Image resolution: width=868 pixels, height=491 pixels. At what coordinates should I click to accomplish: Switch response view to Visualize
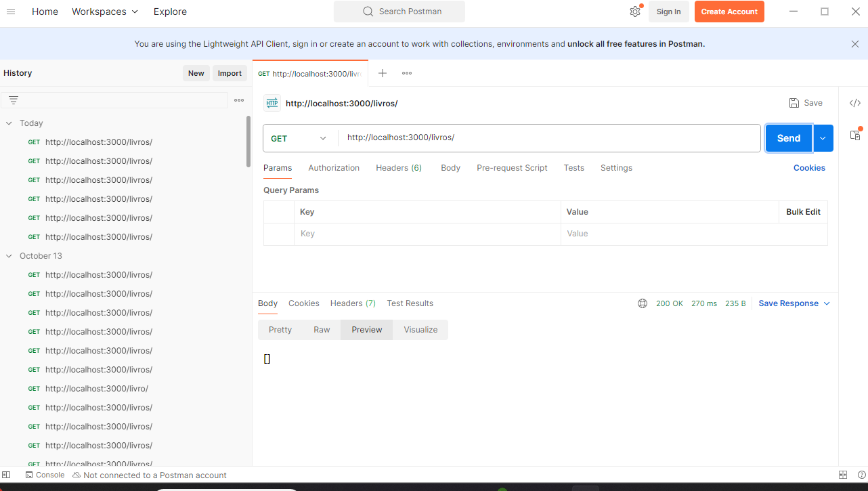[420, 330]
